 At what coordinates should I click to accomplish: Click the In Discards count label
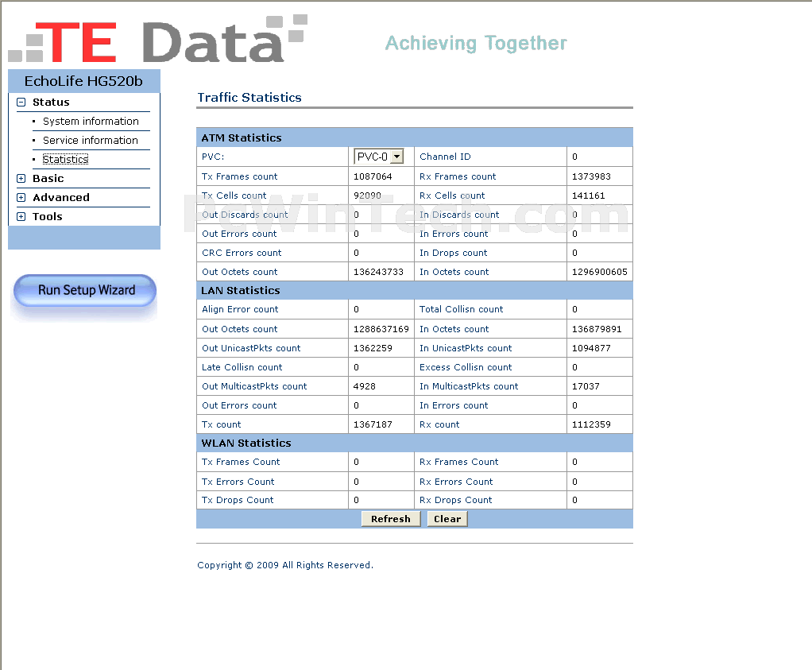click(x=459, y=215)
